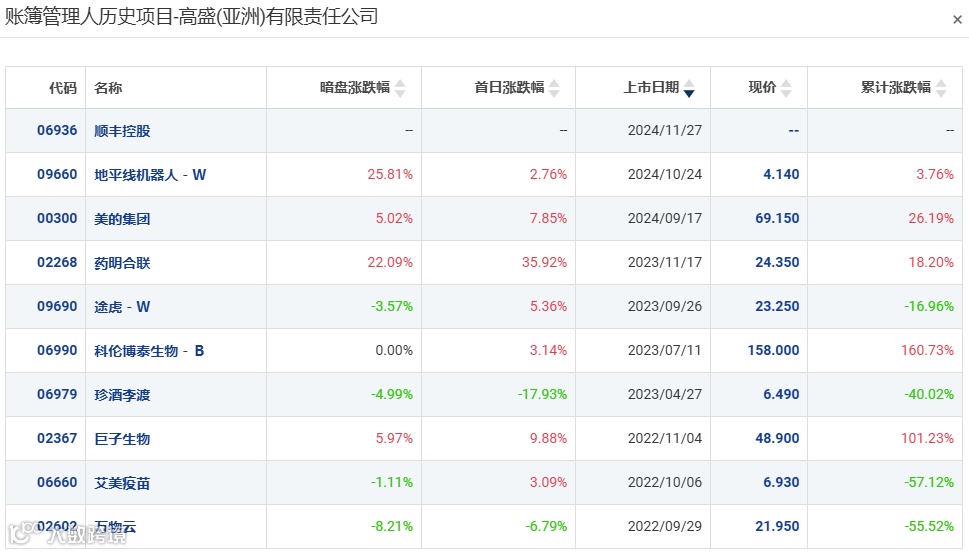Open stock 顺丰控股
This screenshot has height=552, width=969.
pyautogui.click(x=122, y=131)
